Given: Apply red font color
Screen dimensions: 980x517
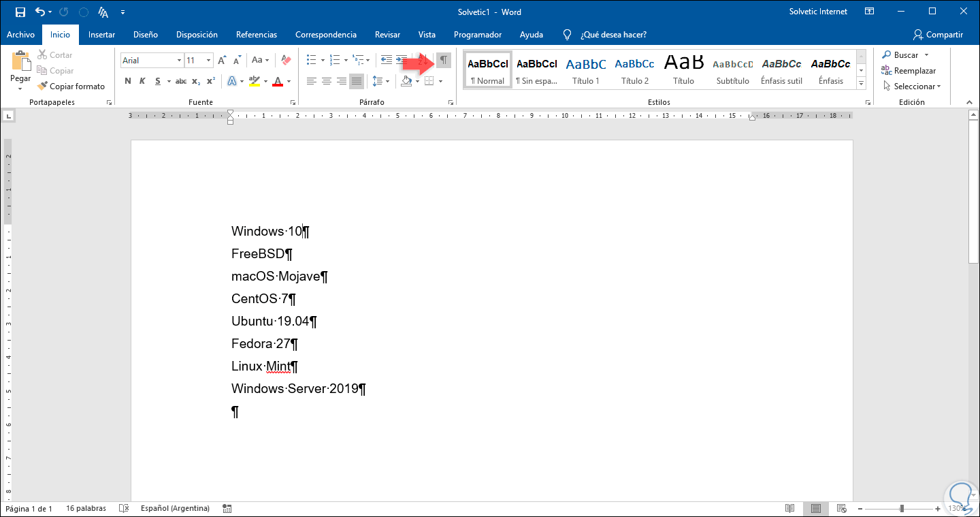Looking at the screenshot, I should (x=277, y=82).
